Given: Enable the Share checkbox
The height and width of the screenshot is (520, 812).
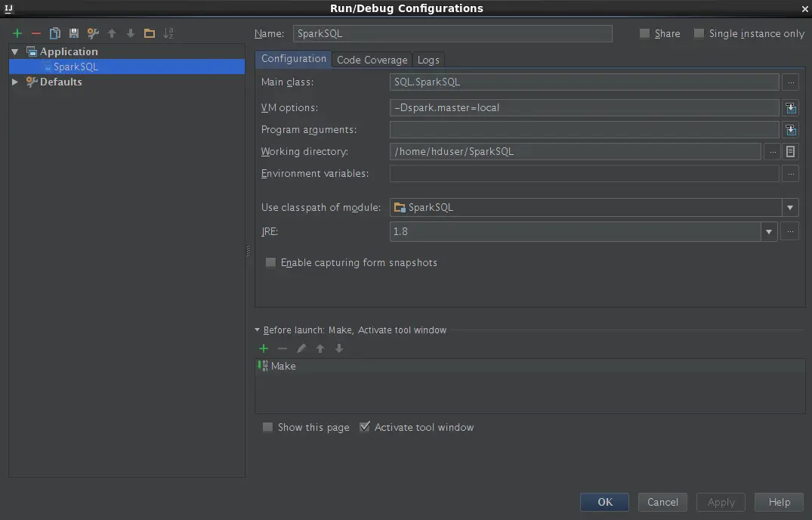Looking at the screenshot, I should click(645, 34).
